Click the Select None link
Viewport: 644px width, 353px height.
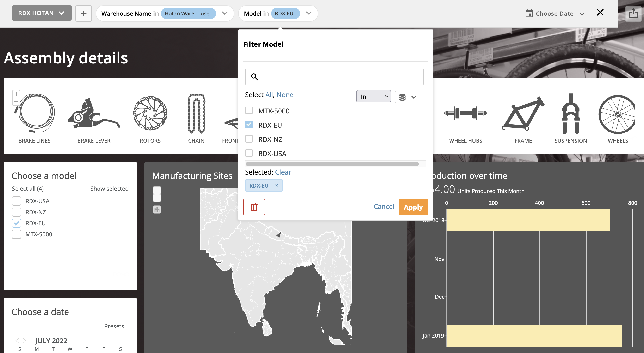[x=285, y=95]
